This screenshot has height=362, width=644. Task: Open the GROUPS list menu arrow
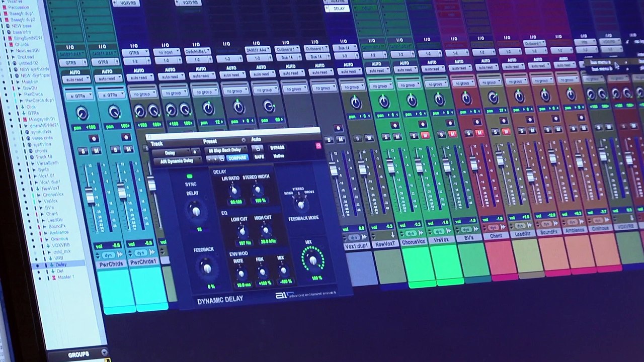104,353
